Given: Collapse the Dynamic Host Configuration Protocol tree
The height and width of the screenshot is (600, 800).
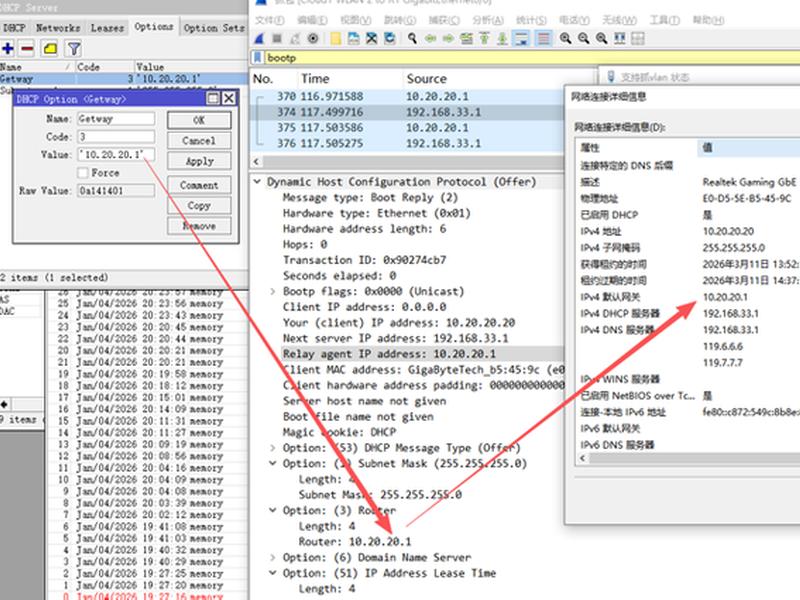Looking at the screenshot, I should pos(258,182).
